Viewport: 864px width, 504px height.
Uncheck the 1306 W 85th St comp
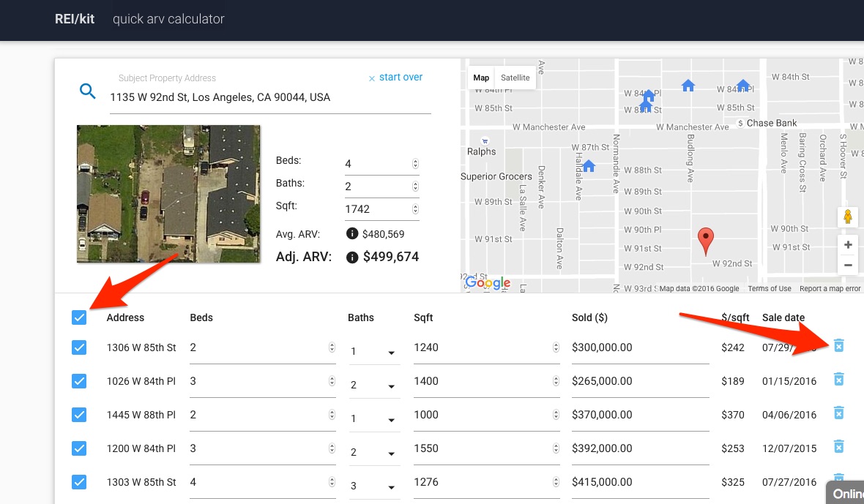[x=79, y=347]
